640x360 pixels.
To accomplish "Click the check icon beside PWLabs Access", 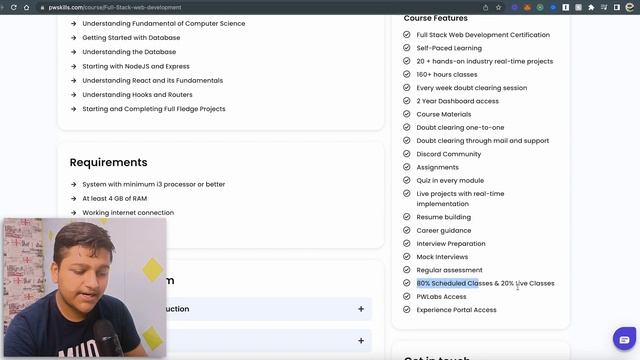I will [407, 296].
